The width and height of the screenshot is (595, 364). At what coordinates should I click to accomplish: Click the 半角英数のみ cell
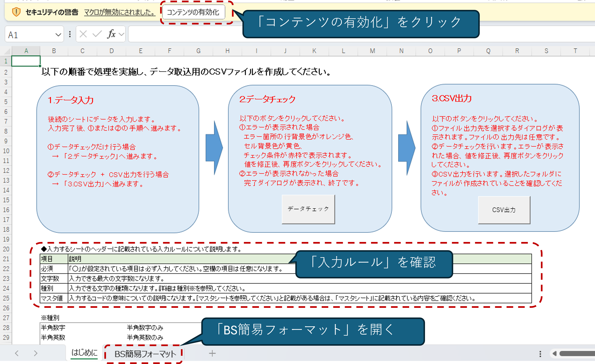(145, 337)
